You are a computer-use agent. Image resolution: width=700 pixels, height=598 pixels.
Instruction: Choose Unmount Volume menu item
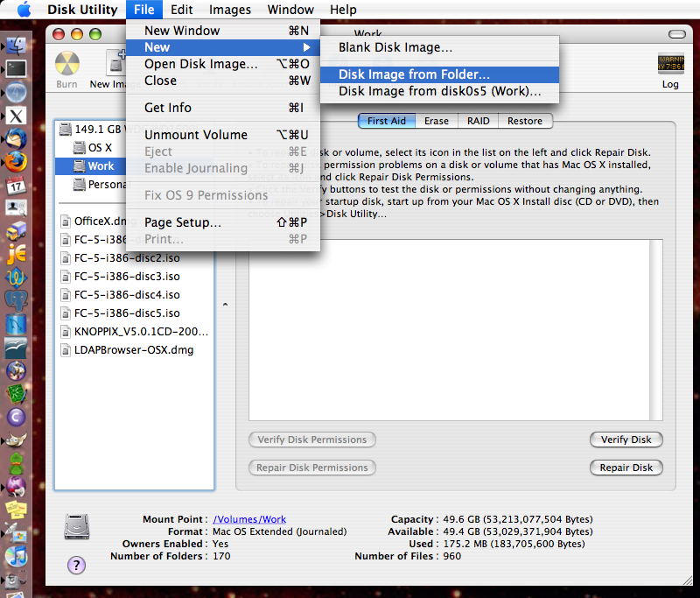(x=223, y=135)
